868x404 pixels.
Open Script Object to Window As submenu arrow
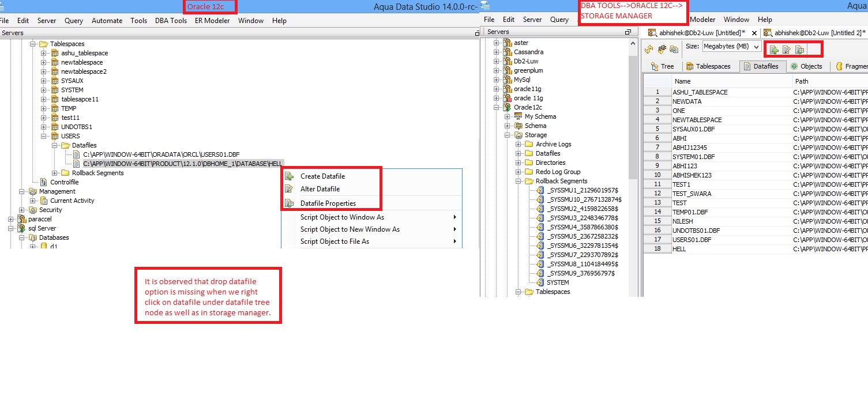(x=455, y=217)
